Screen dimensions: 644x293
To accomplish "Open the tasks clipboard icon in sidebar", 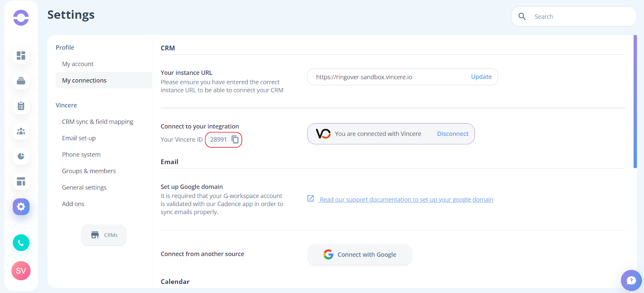I will tap(21, 106).
